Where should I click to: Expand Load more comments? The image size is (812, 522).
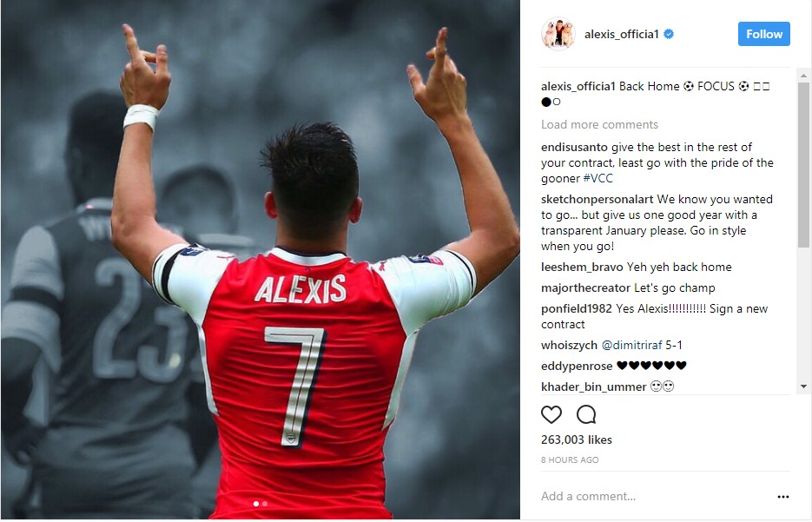click(599, 125)
